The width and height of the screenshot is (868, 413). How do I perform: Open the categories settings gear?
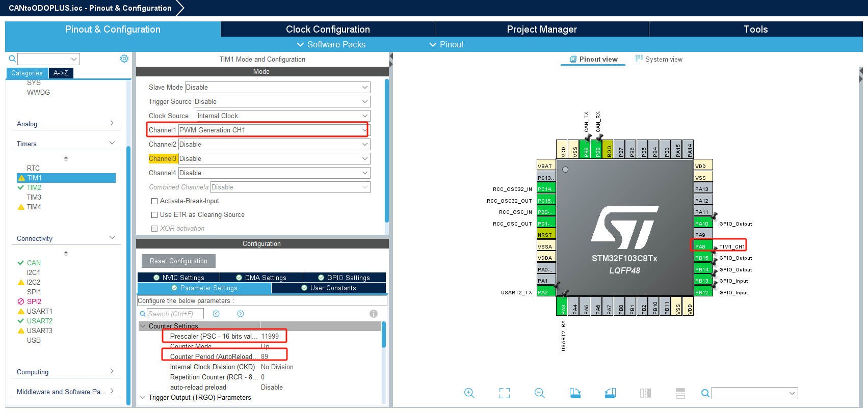124,59
